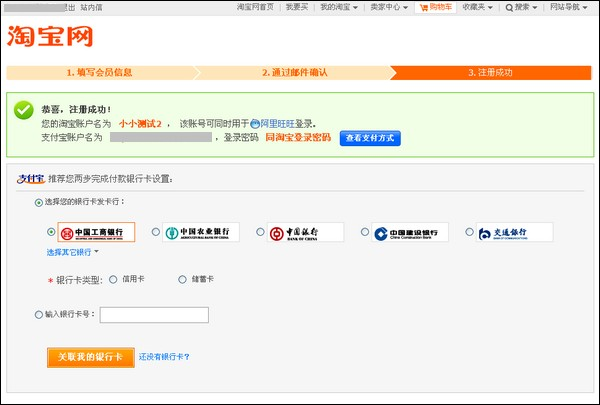600x405 pixels.
Task: Click the AliWangWang 阿里旺旺 icon
Action: click(x=255, y=124)
